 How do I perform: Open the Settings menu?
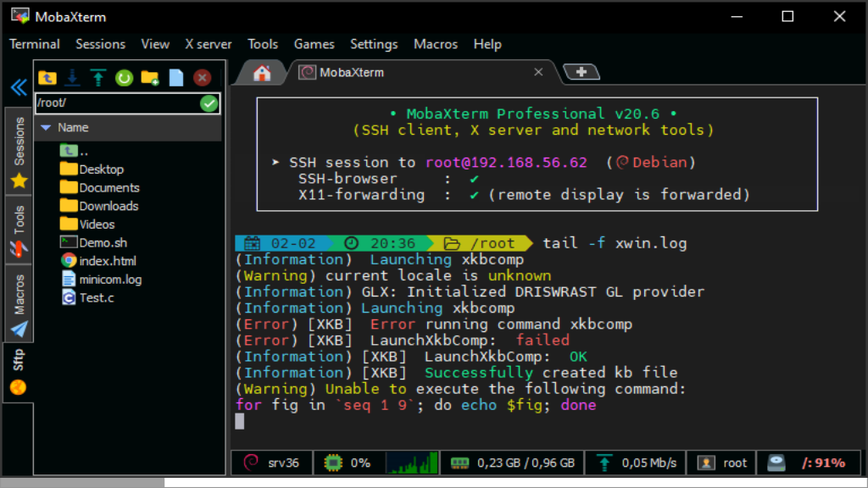click(374, 44)
